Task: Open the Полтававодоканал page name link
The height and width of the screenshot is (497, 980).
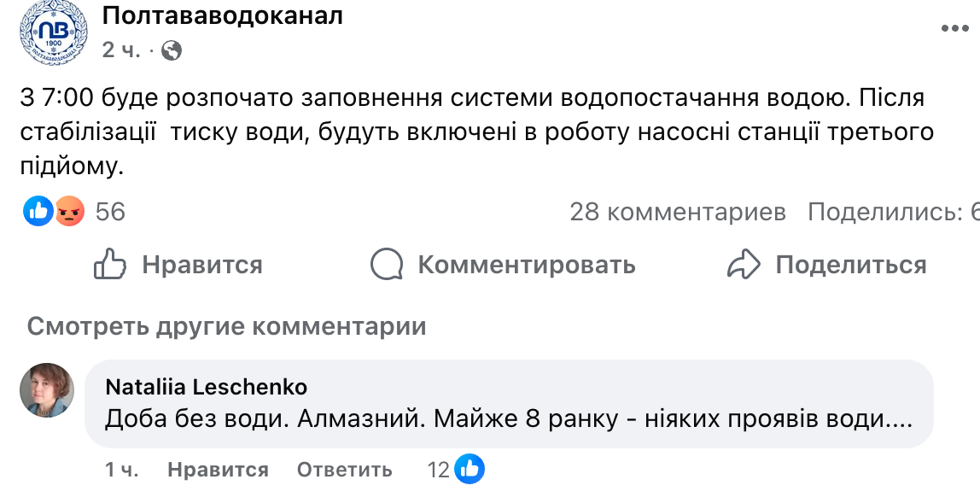Action: tap(222, 15)
